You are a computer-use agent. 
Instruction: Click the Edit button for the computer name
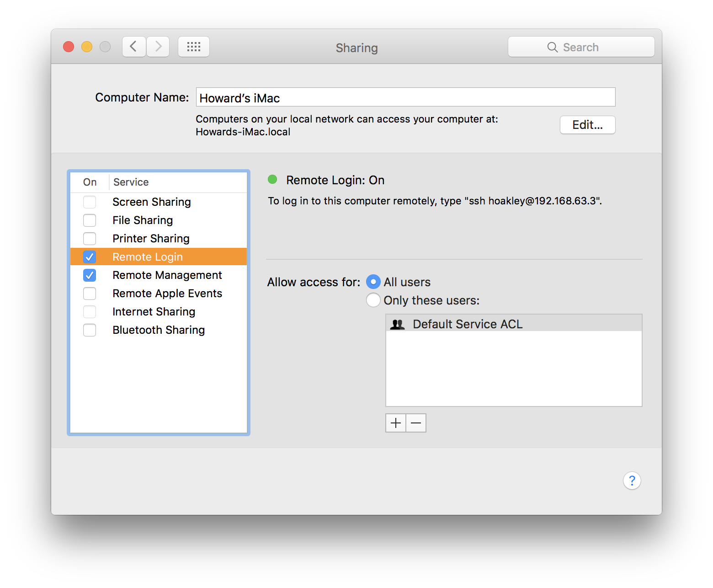pyautogui.click(x=587, y=125)
